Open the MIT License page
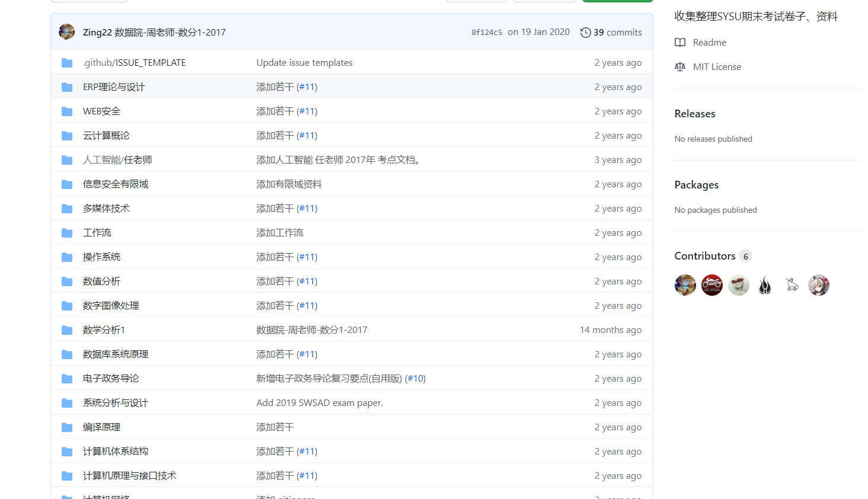868x499 pixels. click(717, 66)
